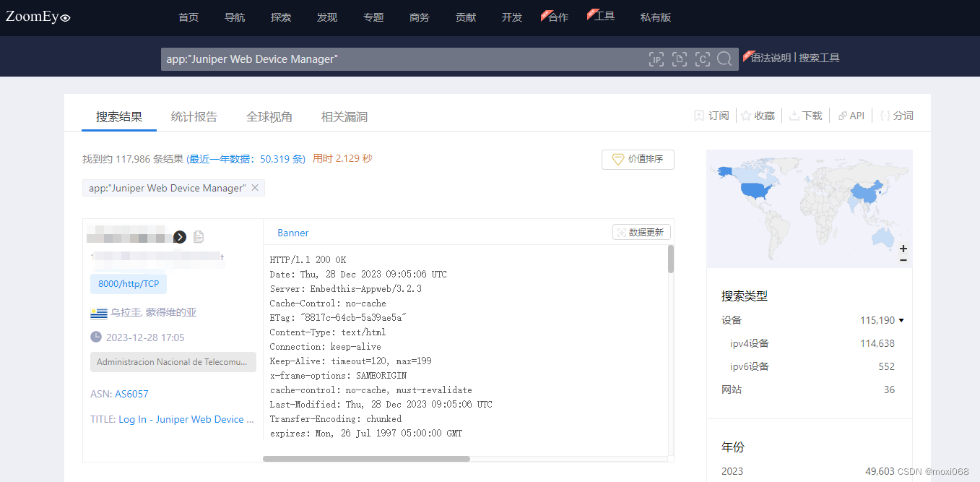
Task: Click the Log In - Juniper Web Device title link
Action: (x=186, y=419)
